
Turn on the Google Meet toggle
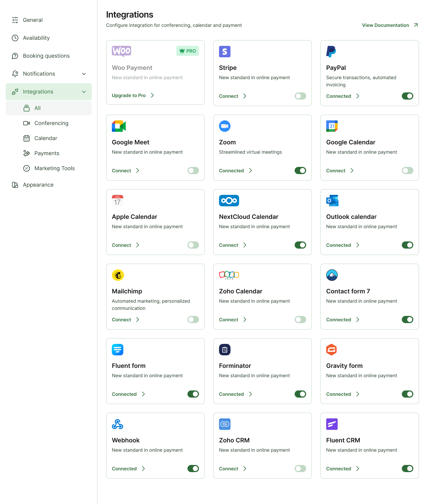click(193, 171)
